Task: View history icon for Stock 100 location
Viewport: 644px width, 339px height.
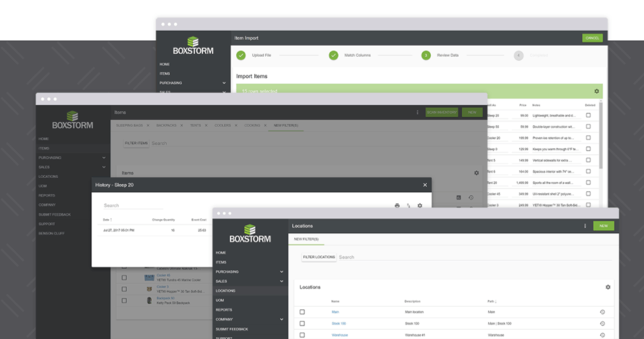Action: coord(602,323)
